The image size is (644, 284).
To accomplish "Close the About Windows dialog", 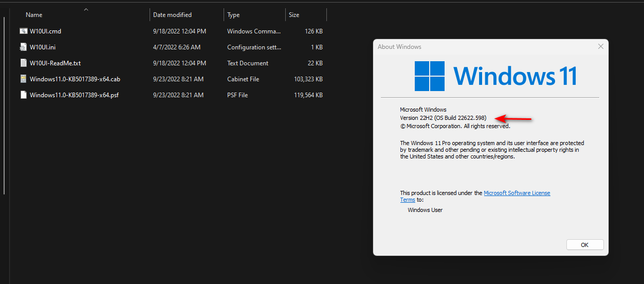I will (600, 47).
